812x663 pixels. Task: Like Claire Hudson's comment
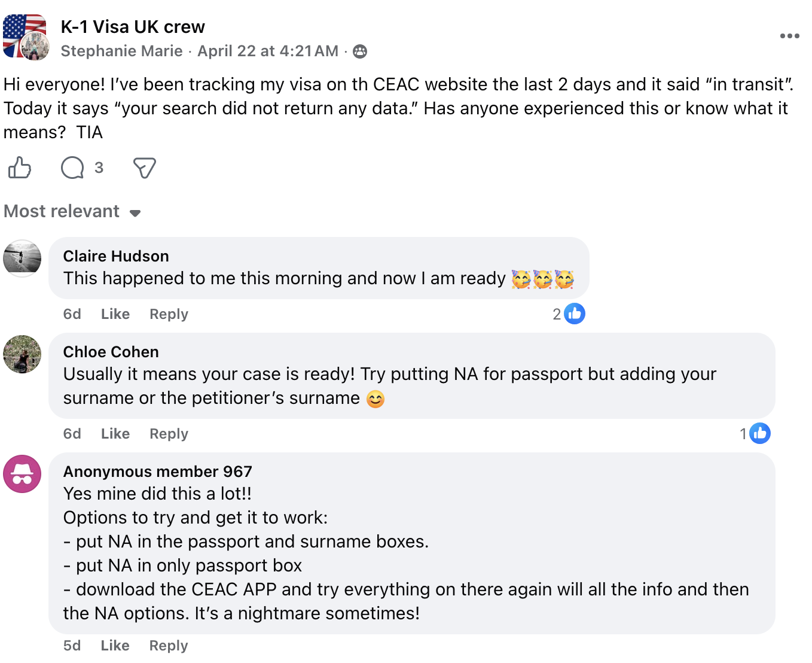tap(115, 314)
